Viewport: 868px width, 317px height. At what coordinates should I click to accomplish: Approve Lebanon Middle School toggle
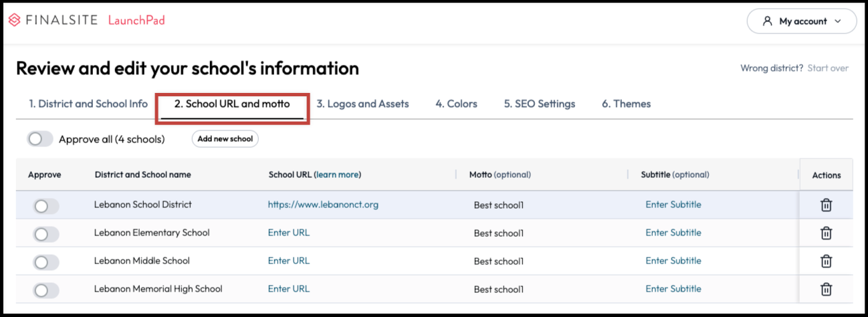[x=46, y=263]
